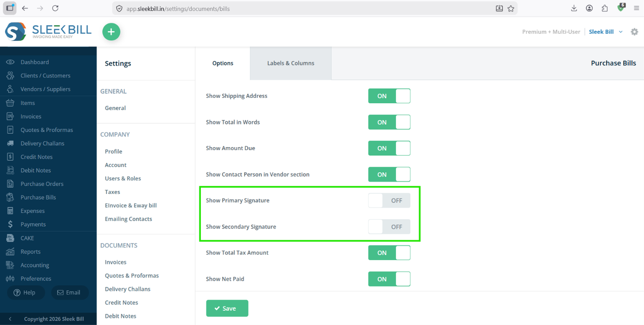The image size is (644, 325).
Task: Toggle the Show Shipping Address switch
Action: [x=389, y=96]
